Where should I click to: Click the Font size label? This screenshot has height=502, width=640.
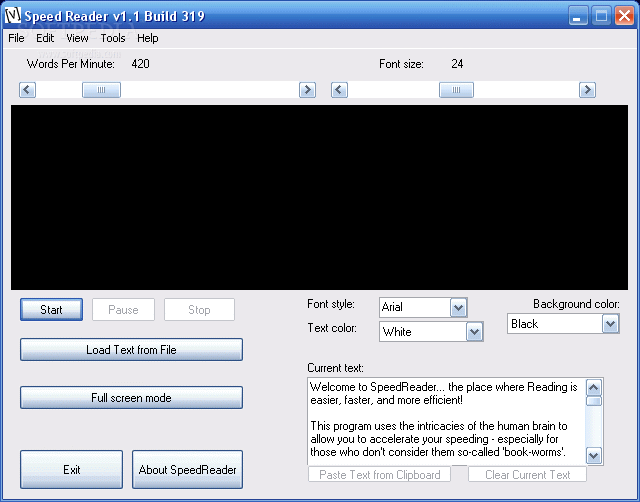click(x=401, y=64)
